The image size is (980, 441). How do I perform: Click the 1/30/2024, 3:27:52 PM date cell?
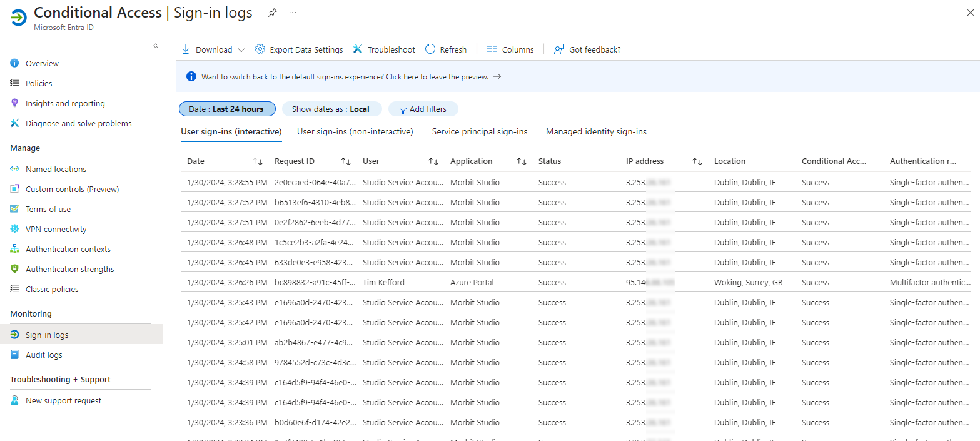228,203
